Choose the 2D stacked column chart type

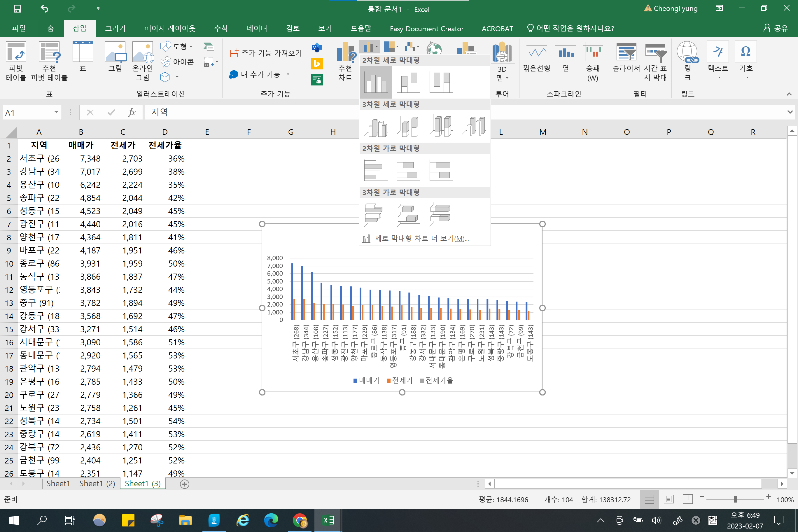coord(408,83)
